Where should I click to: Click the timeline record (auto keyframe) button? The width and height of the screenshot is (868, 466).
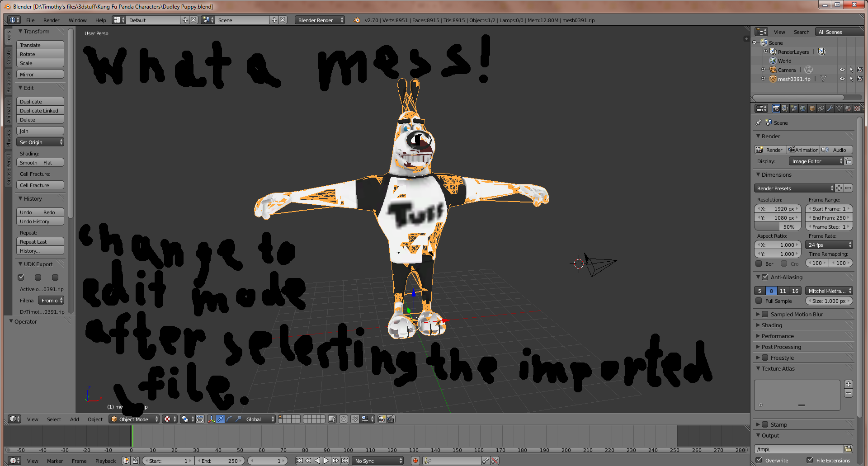tap(415, 461)
